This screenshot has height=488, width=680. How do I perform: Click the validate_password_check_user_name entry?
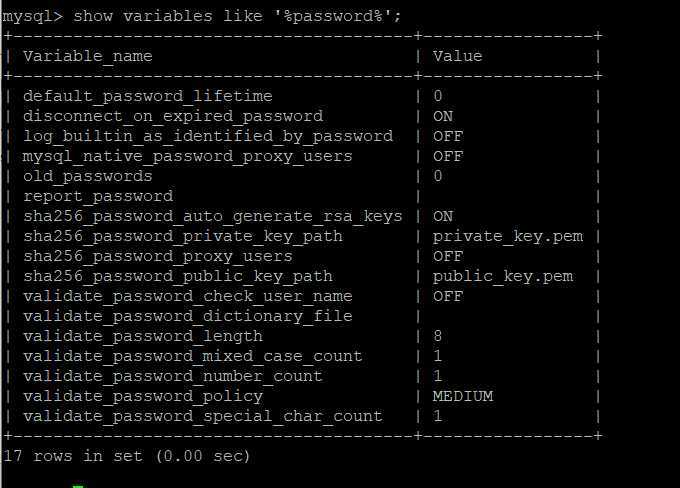point(188,296)
